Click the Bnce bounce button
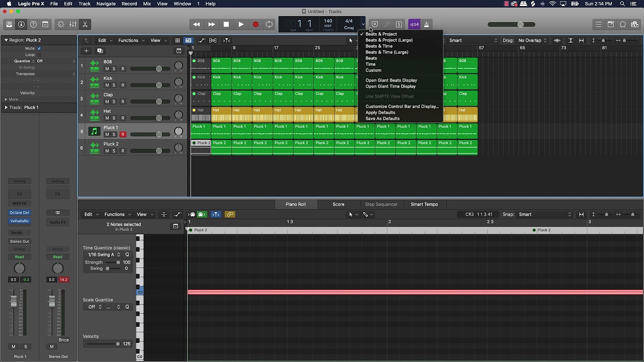The height and width of the screenshot is (362, 644). [x=64, y=340]
